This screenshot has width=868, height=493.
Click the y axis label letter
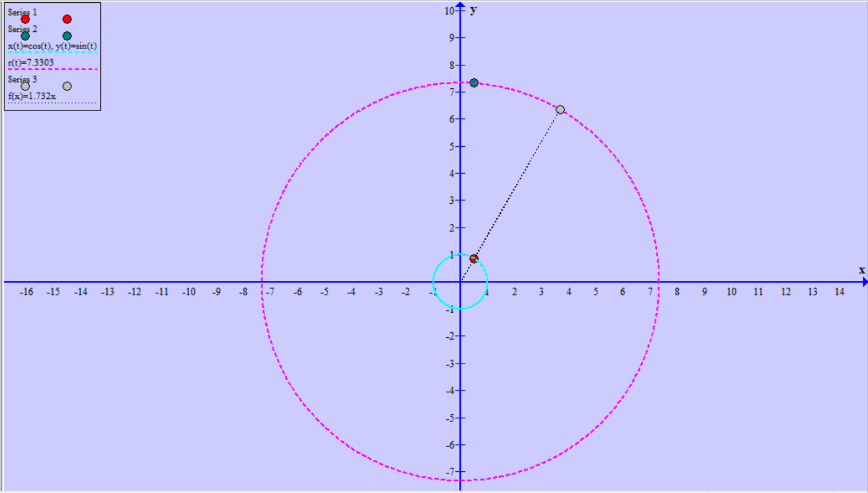pos(473,10)
